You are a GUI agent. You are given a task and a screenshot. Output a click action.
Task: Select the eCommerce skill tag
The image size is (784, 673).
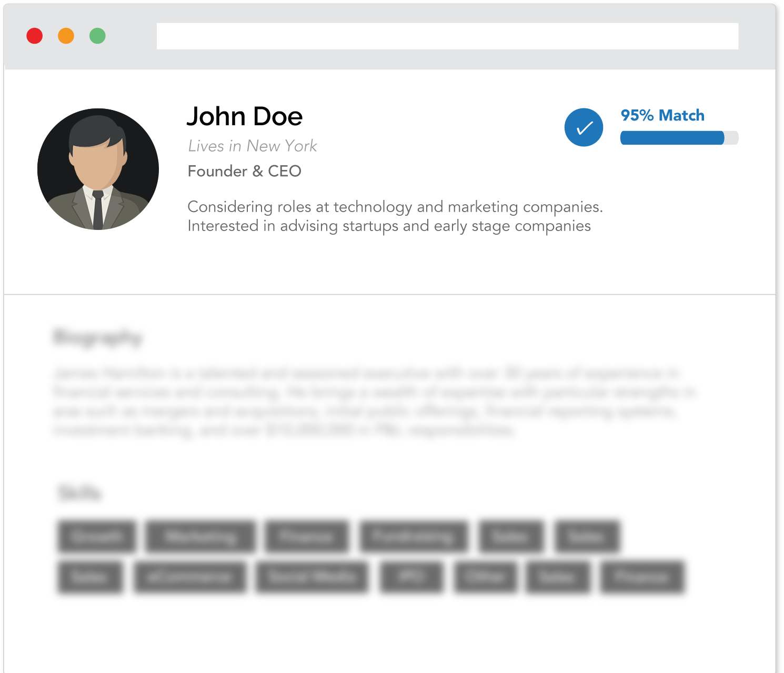click(191, 578)
